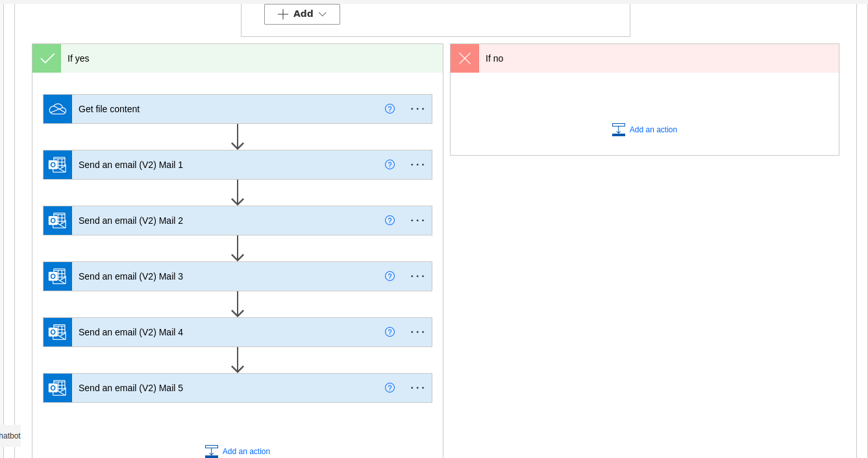868x458 pixels.
Task: Click the OneDrive icon on Get file content
Action: pos(58,109)
